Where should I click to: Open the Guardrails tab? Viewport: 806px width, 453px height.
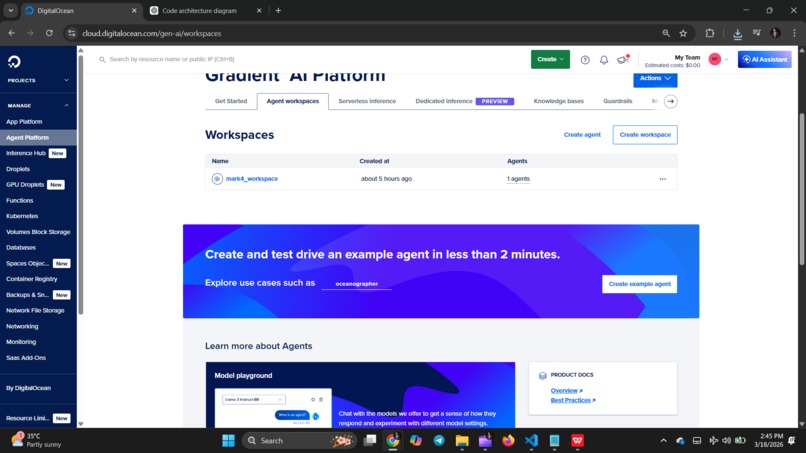coord(617,101)
